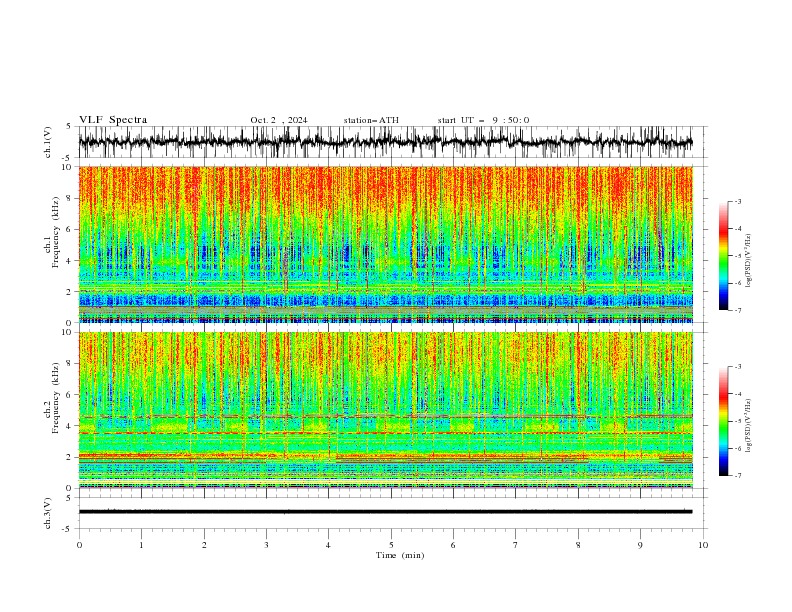Click time axis tick label "5"
This screenshot has width=792, height=612.
(391, 545)
